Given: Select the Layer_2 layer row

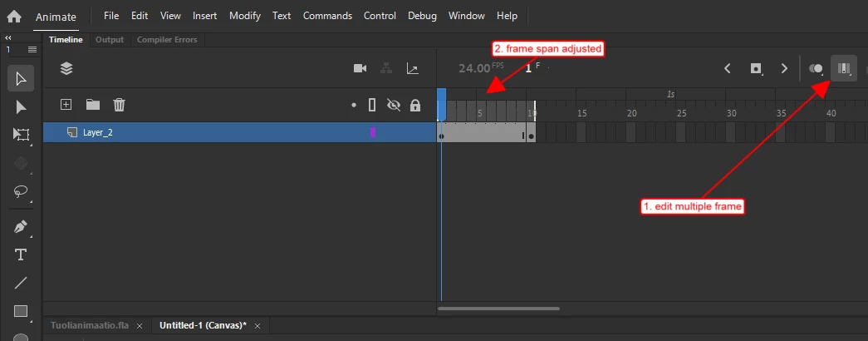Looking at the screenshot, I should coord(240,132).
